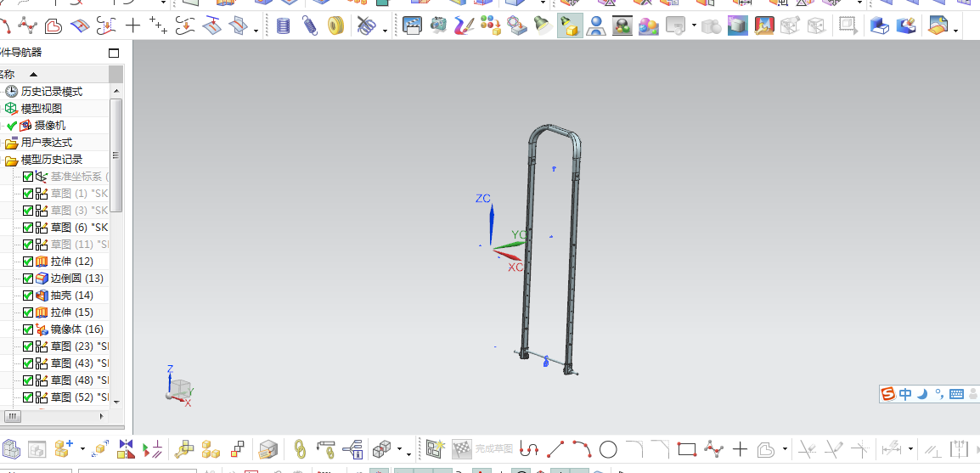Image resolution: width=980 pixels, height=473 pixels.
Task: Select 模型视图 tree item
Action: 42,109
